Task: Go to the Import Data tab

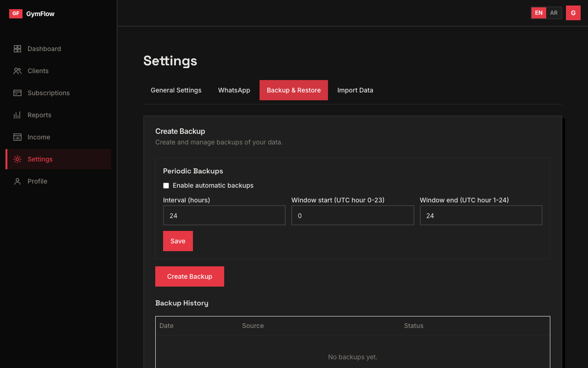Action: click(x=355, y=90)
